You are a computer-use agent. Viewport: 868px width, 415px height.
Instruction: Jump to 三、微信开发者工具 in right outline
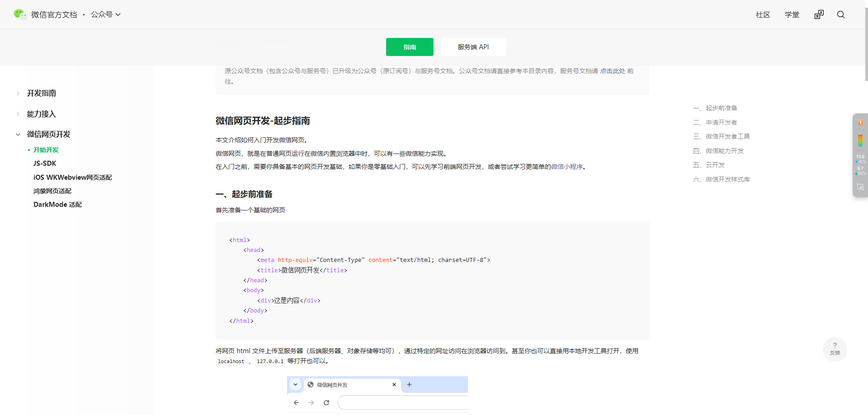point(722,136)
